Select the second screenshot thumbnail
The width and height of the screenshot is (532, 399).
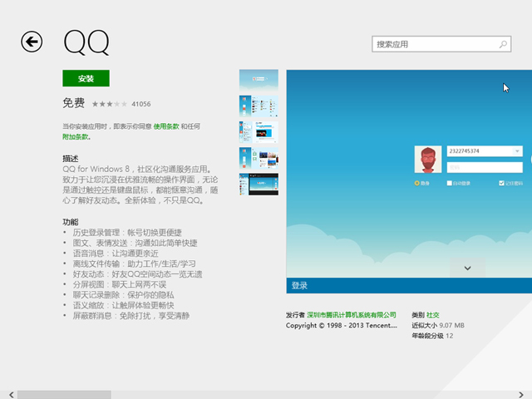pos(259,106)
